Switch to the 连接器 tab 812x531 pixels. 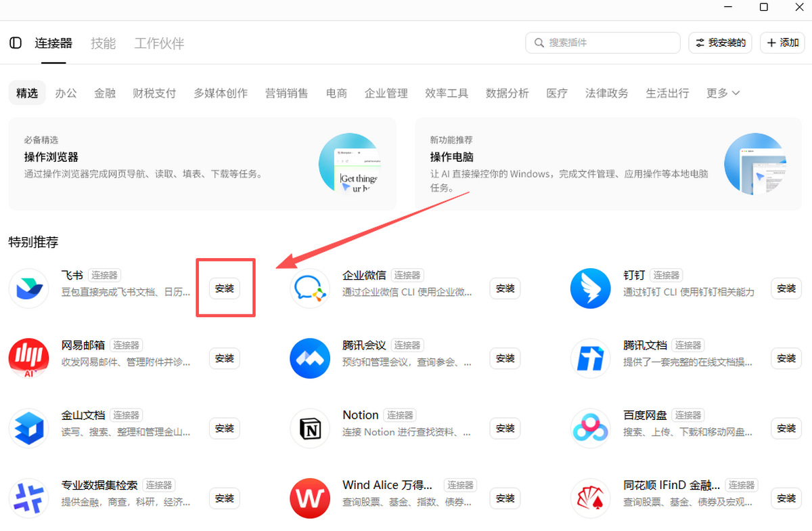53,43
